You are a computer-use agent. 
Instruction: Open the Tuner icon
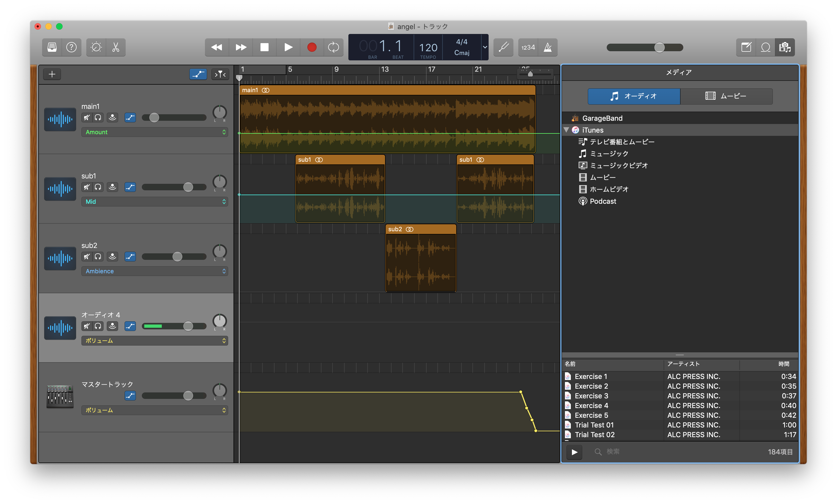click(x=503, y=47)
